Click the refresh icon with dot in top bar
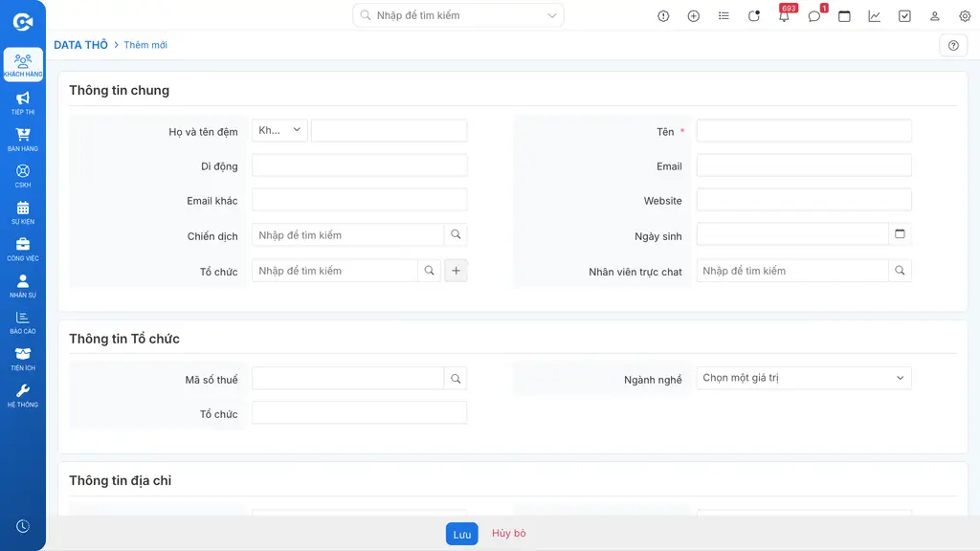The width and height of the screenshot is (980, 551). [x=754, y=16]
